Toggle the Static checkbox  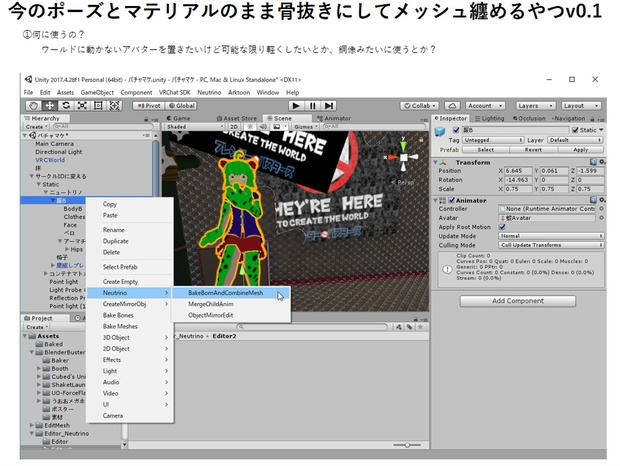point(575,130)
